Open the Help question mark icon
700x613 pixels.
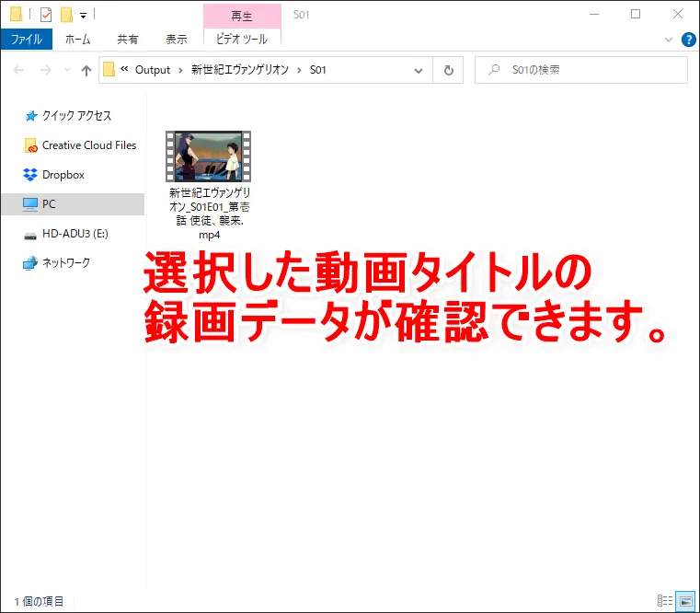point(688,40)
